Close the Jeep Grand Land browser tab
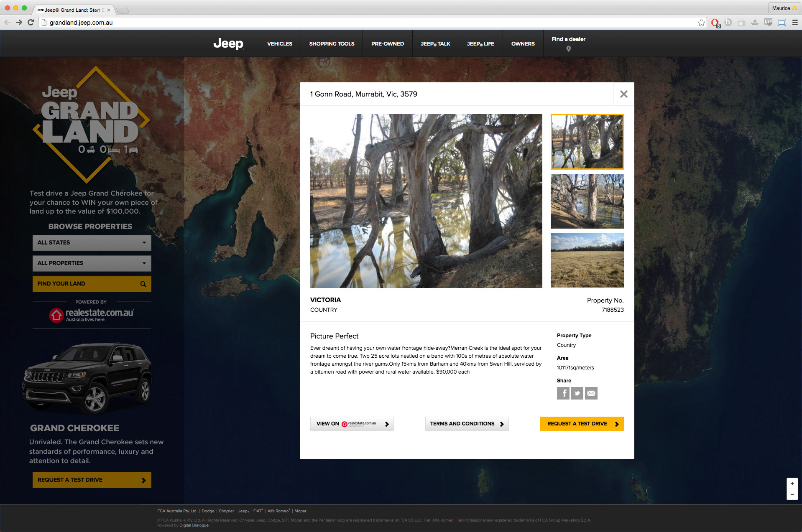 (109, 10)
